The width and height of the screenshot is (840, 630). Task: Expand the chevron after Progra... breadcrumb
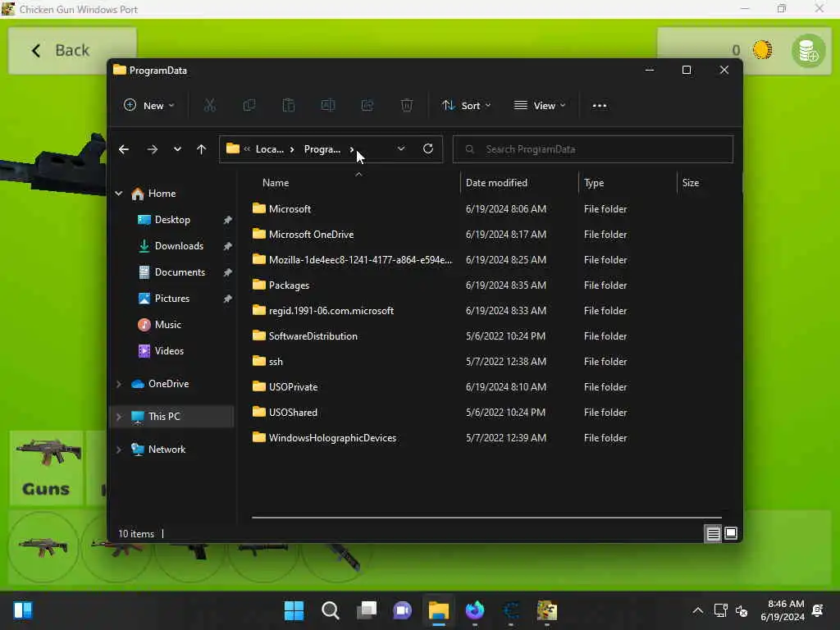pos(351,149)
